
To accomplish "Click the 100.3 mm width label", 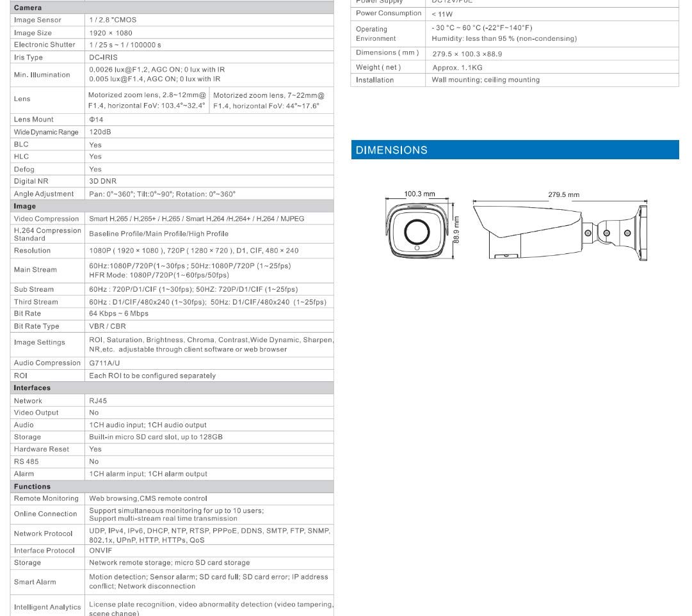I will point(419,194).
